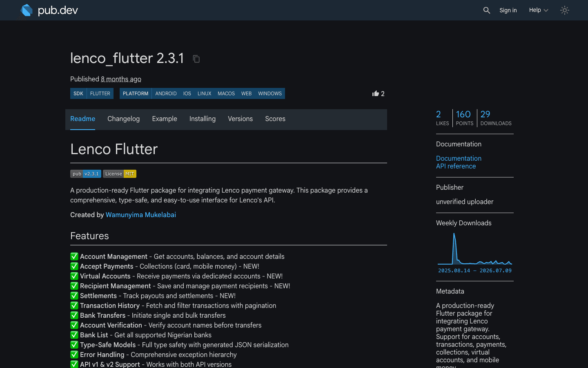Like the package with thumbs-up icon

[376, 94]
